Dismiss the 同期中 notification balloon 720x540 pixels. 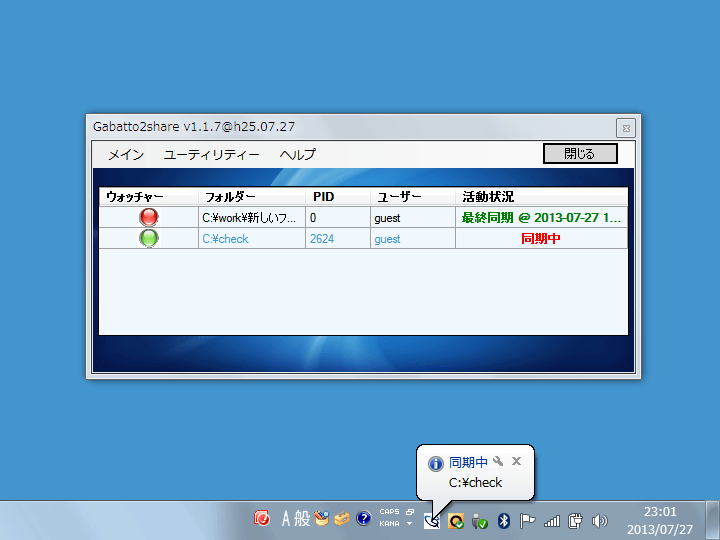pos(516,461)
